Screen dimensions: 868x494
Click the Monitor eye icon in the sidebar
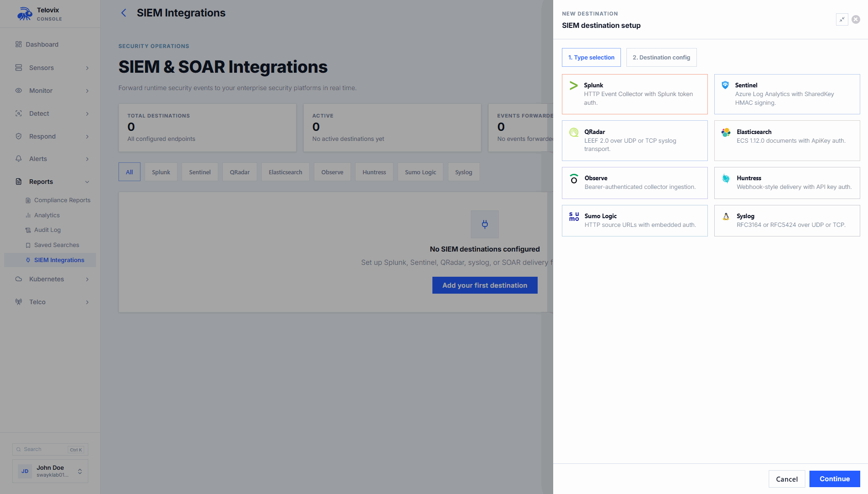click(18, 91)
